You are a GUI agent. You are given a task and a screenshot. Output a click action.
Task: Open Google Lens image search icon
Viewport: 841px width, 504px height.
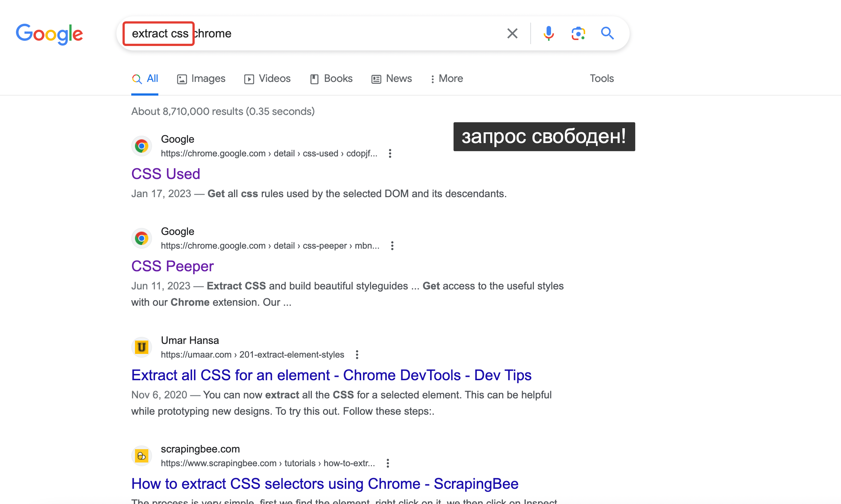click(x=578, y=33)
